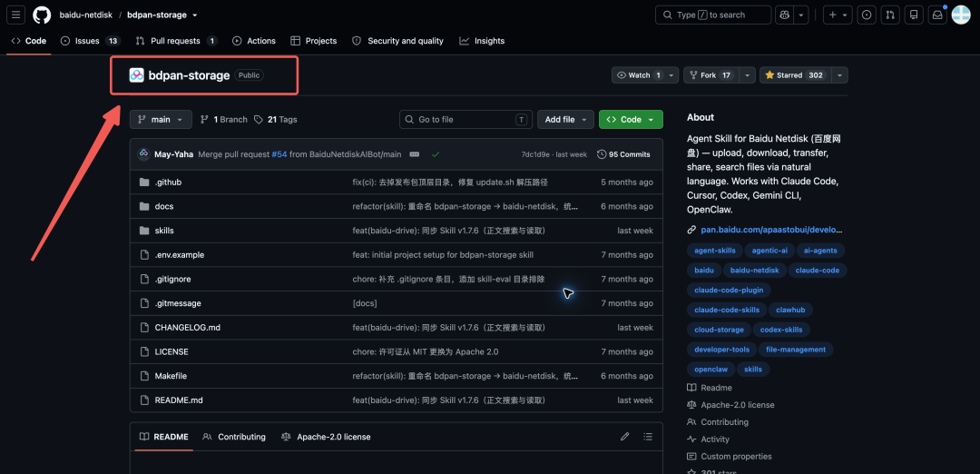Open the create new plus menu
980x474 pixels.
point(838,15)
